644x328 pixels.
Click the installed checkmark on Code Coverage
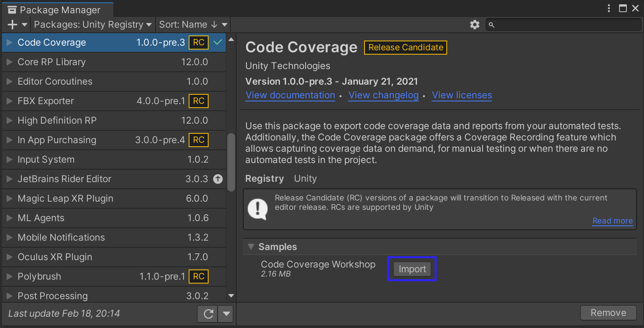click(218, 42)
